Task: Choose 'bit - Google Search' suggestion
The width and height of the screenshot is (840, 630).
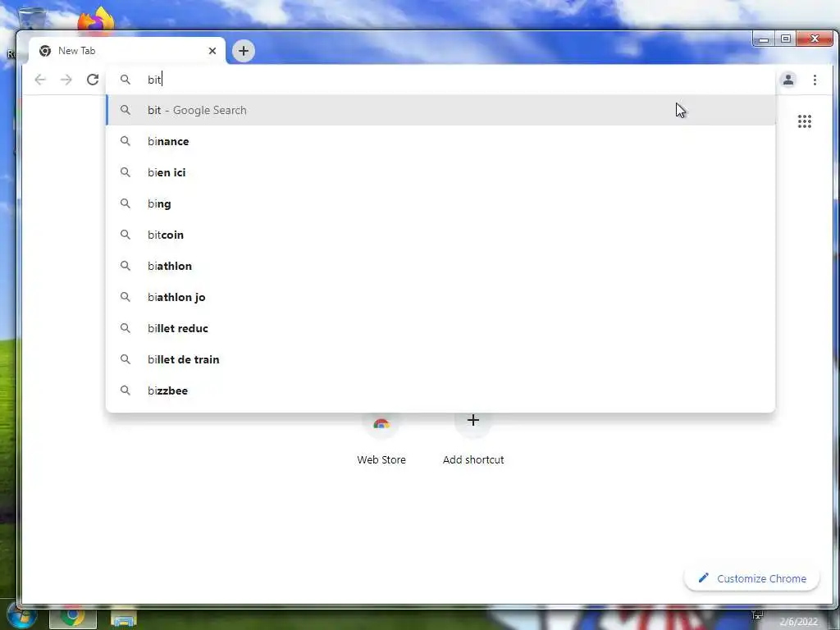Action: pyautogui.click(x=441, y=111)
